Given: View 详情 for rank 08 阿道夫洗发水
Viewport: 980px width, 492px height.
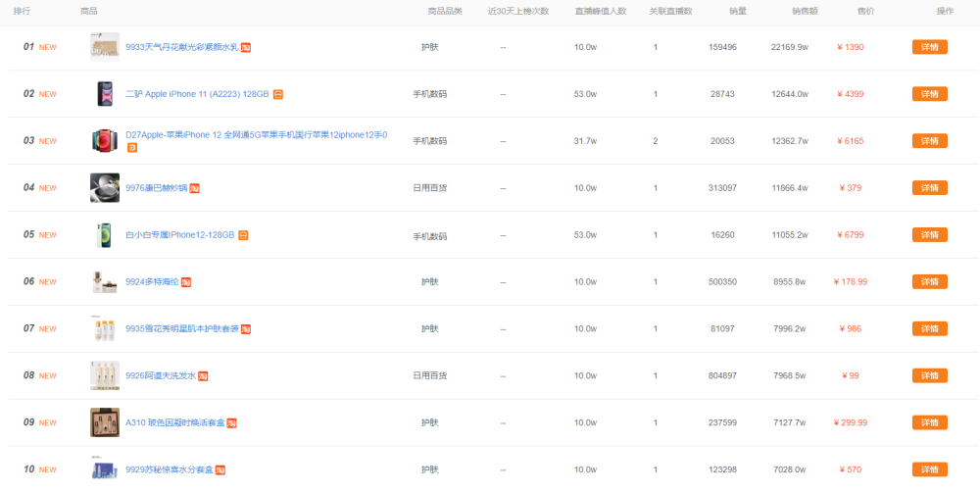Looking at the screenshot, I should pyautogui.click(x=929, y=376).
